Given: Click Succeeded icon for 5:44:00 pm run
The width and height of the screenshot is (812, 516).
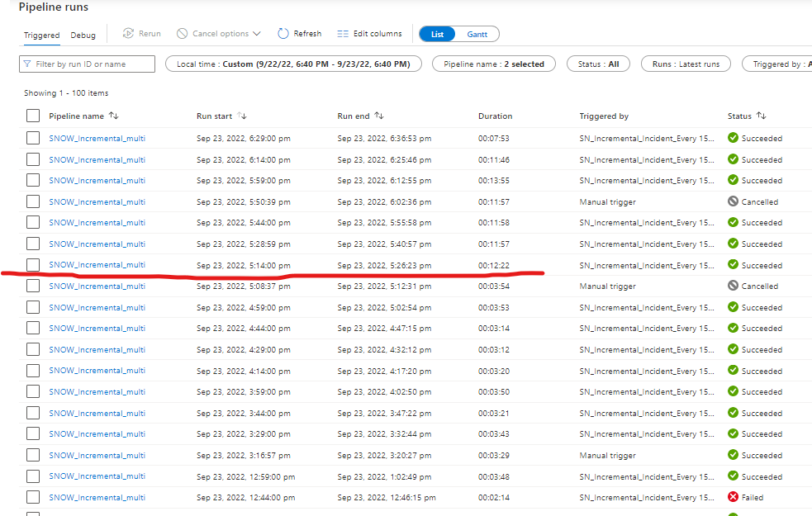Looking at the screenshot, I should (x=733, y=222).
